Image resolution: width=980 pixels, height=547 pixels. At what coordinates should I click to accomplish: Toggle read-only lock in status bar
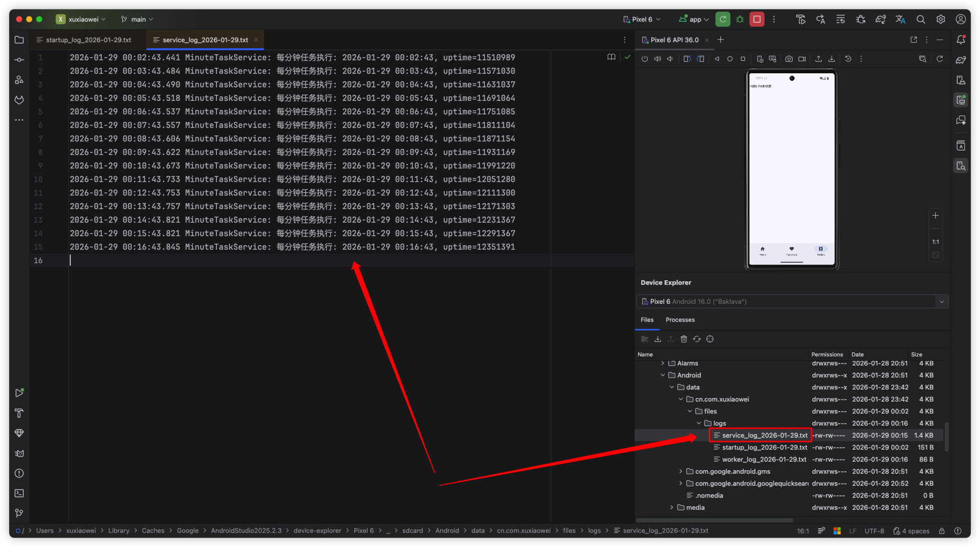point(941,531)
